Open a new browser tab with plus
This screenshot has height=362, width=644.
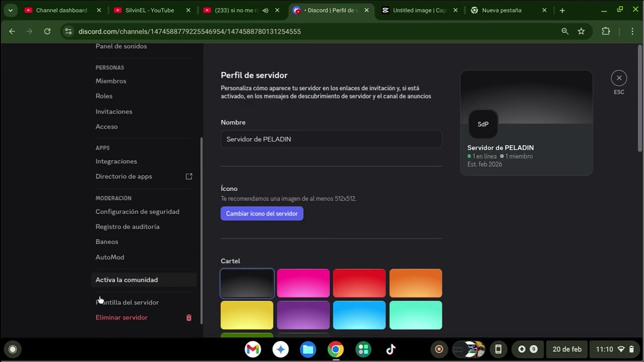pos(562,10)
